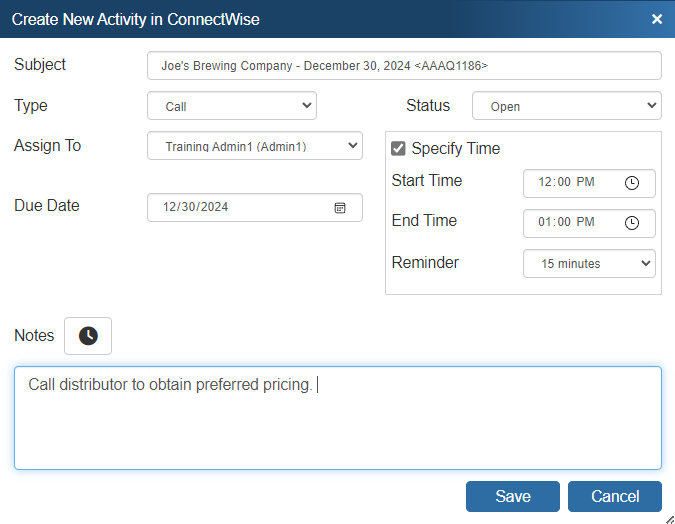The image size is (675, 524).
Task: Click inside the Notes text area
Action: (337, 418)
